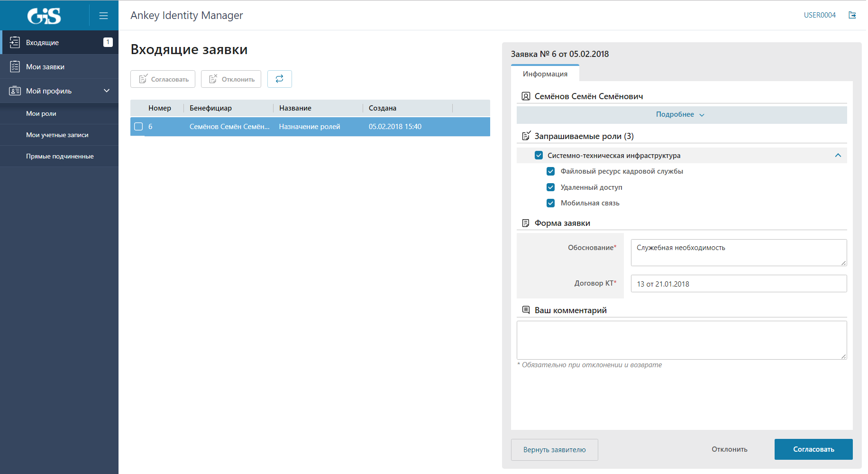
Task: Click Вернуть заявителю button
Action: [554, 449]
